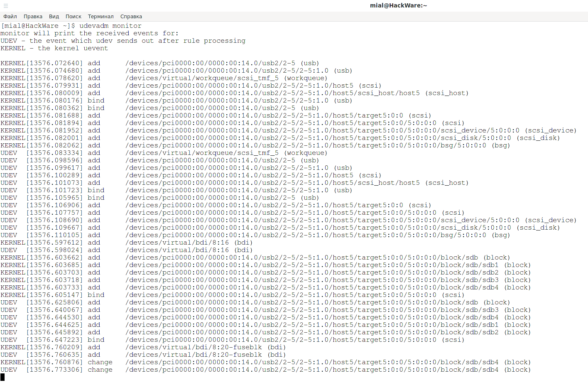Open the Файл menu
The image size is (588, 390).
[x=10, y=17]
